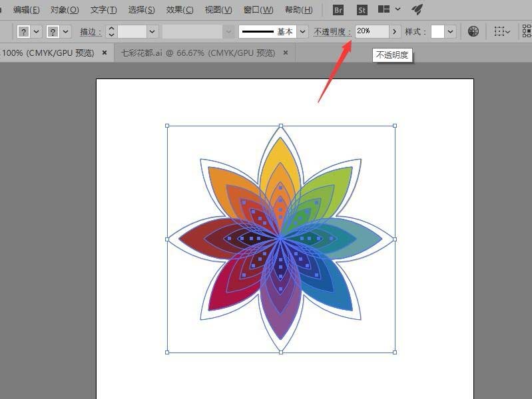This screenshot has height=399, width=532.
Task: Click the bottom-left selection bounding handle
Action: pos(167,352)
